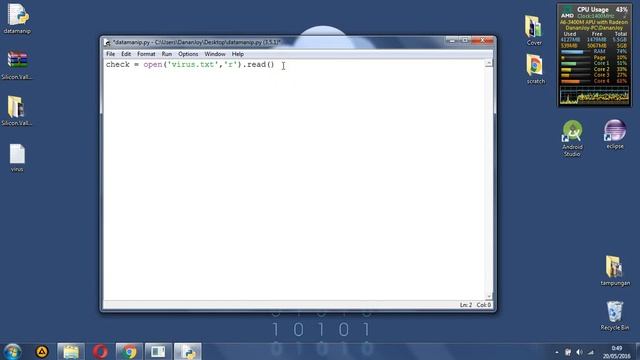Click the 'virus.txt' string in code
The image size is (640, 360).
[193, 64]
